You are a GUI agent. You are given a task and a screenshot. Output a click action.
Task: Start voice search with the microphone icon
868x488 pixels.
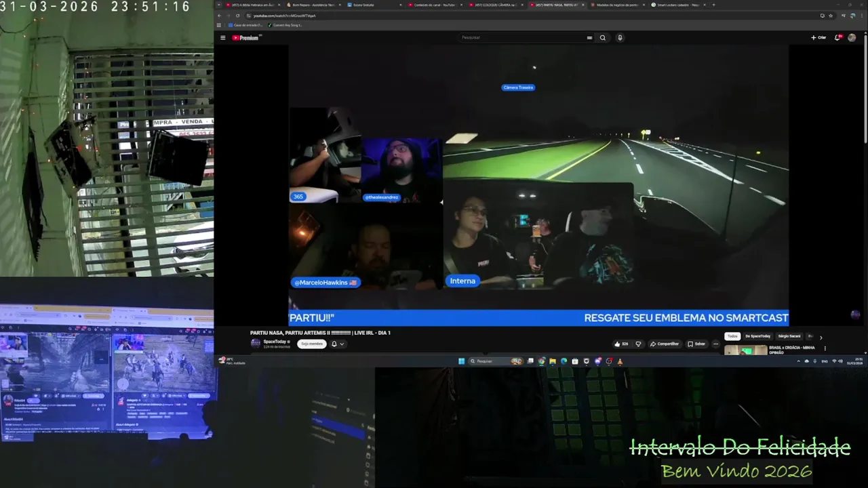620,38
